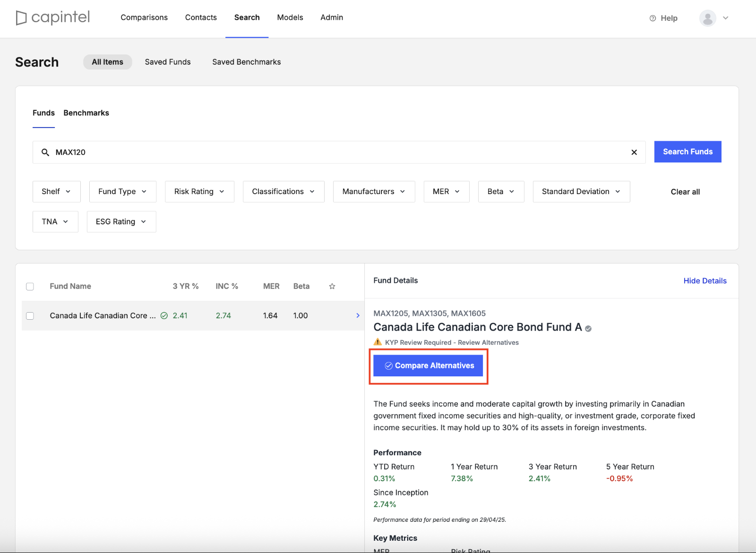This screenshot has height=553, width=756.
Task: Open the Shelf filter dropdown
Action: coord(57,191)
